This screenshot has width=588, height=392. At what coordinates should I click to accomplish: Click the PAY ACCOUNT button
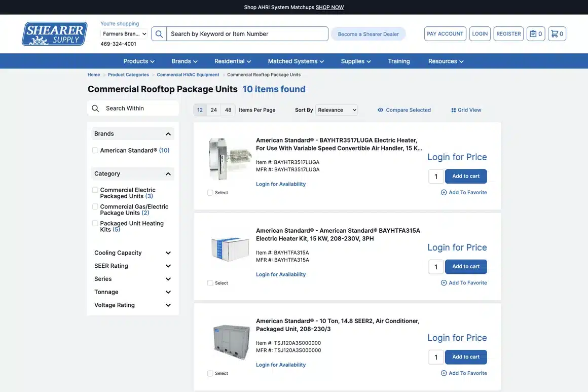tap(445, 34)
